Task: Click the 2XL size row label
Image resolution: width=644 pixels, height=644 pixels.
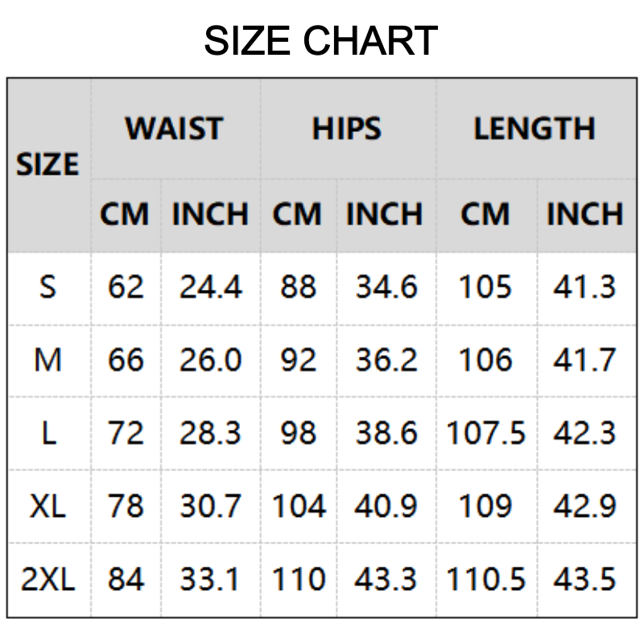Action: click(48, 579)
